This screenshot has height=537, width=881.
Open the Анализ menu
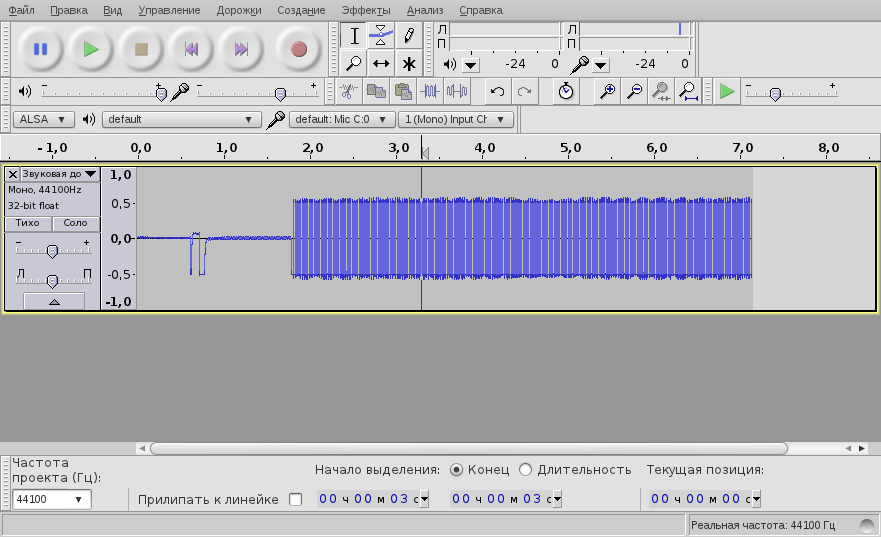click(425, 10)
